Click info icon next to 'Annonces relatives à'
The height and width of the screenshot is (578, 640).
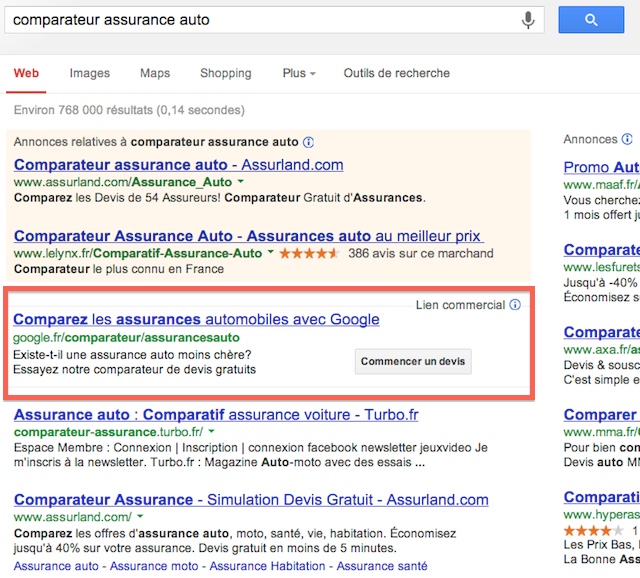coord(309,142)
